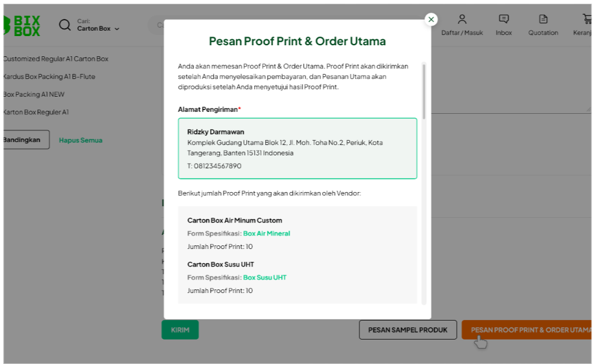Open the Box Air Mineral specification link
The height and width of the screenshot is (364, 594).
[x=266, y=234]
